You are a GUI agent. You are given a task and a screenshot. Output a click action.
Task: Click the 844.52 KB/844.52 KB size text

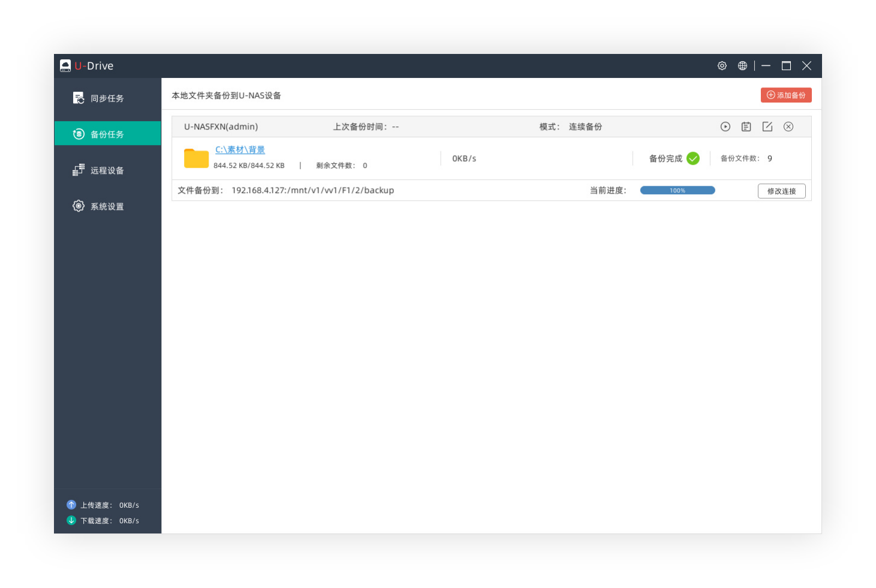click(249, 165)
